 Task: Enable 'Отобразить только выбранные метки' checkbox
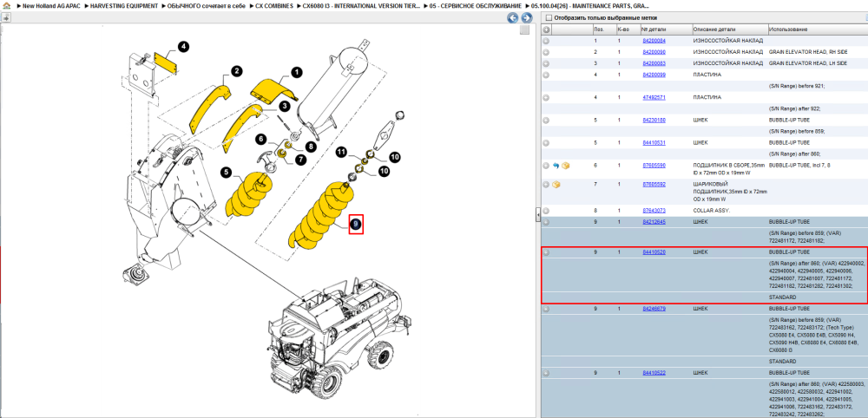click(548, 17)
